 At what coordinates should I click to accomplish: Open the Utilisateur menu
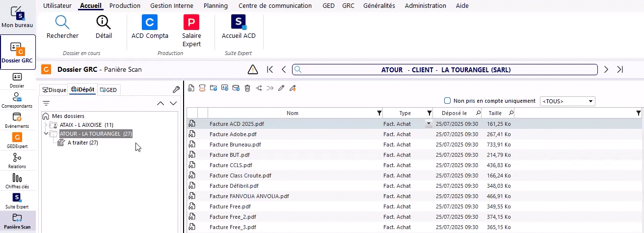58,6
